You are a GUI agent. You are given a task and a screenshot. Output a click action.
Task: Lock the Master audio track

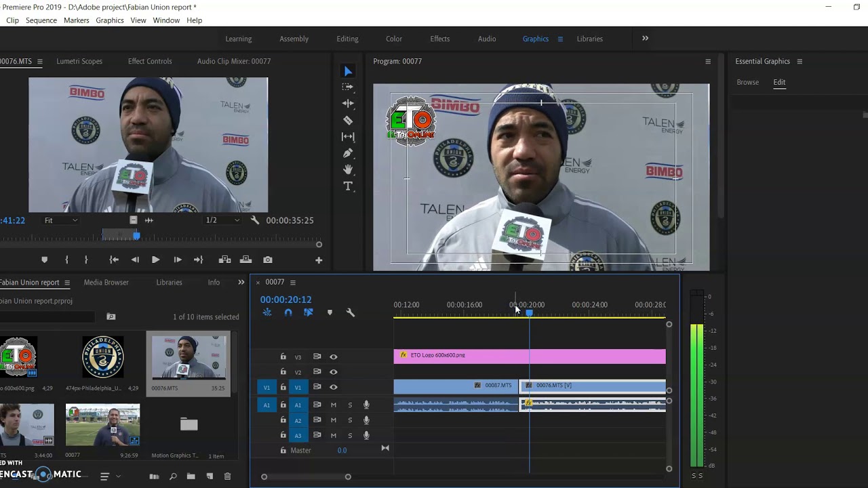(x=283, y=450)
